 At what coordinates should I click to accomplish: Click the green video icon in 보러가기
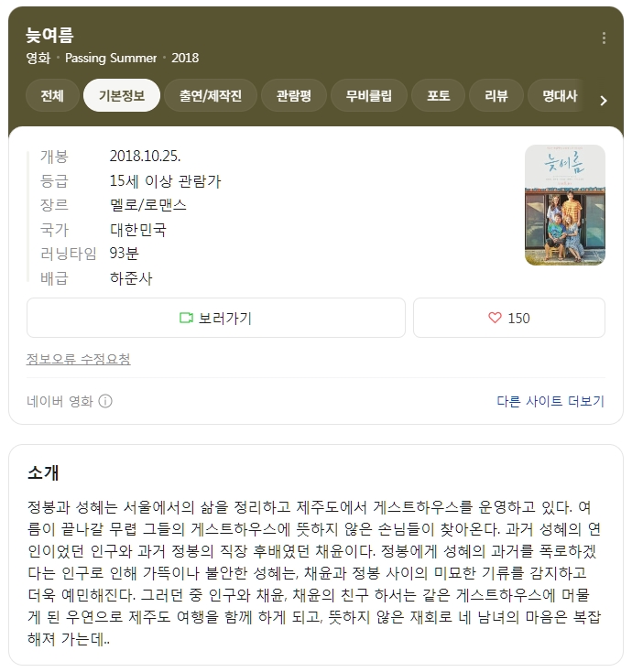pos(186,318)
